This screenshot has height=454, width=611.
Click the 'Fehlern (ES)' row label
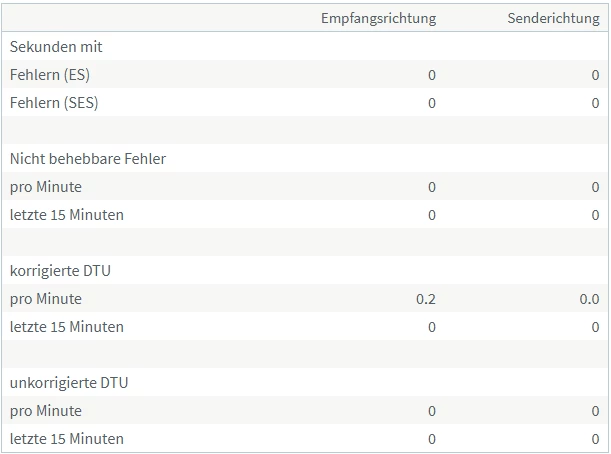pyautogui.click(x=50, y=74)
